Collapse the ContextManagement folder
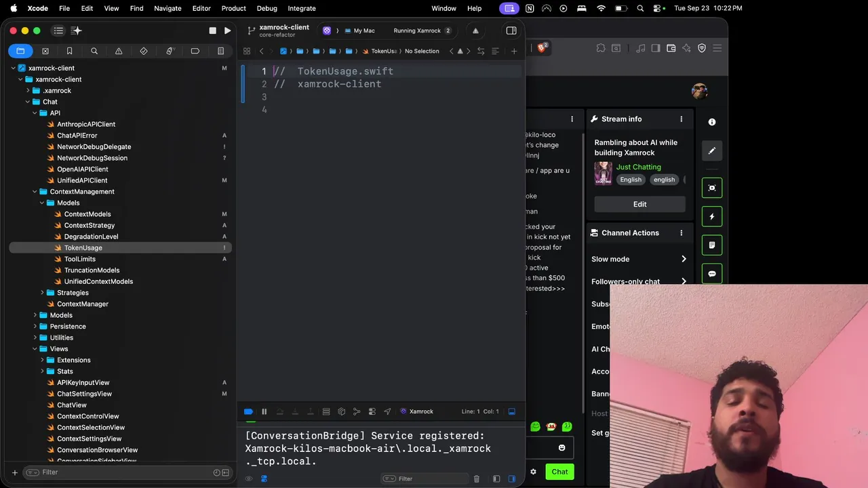The image size is (868, 488). 35,192
